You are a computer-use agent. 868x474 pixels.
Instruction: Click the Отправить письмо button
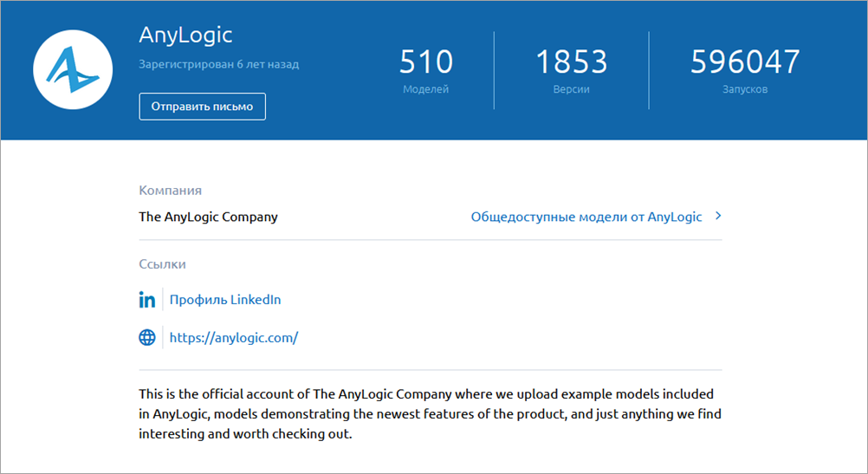point(202,107)
